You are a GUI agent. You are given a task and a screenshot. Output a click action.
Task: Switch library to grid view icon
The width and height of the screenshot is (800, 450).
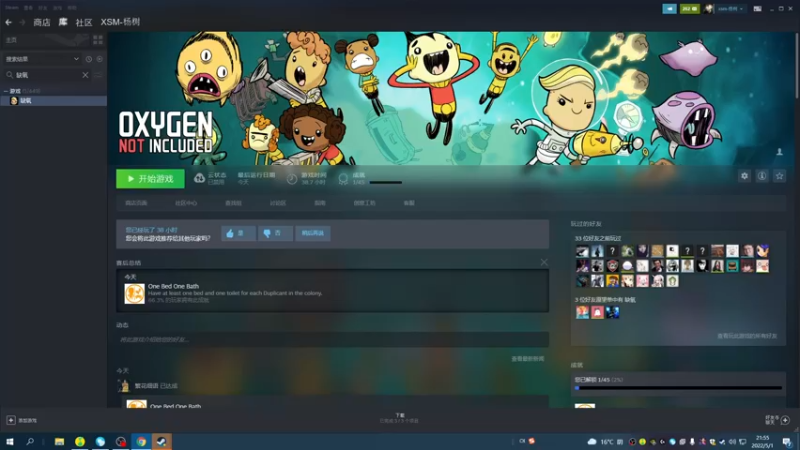pyautogui.click(x=98, y=39)
